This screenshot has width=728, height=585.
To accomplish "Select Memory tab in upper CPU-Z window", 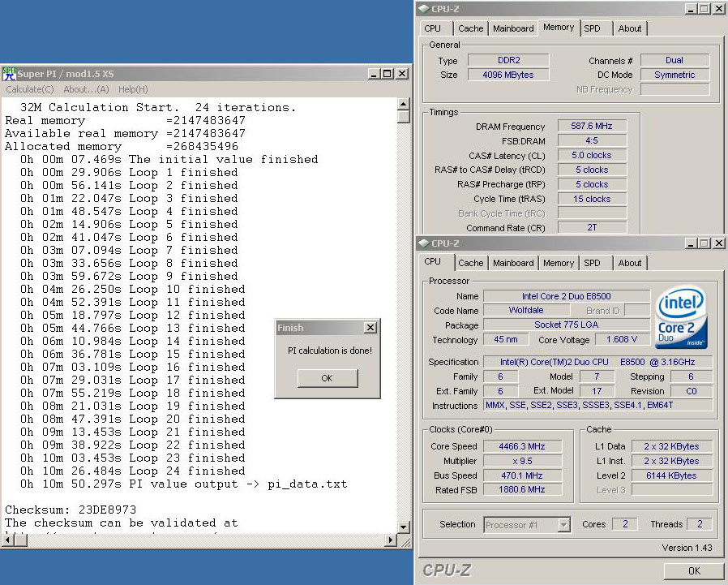I will coord(559,27).
